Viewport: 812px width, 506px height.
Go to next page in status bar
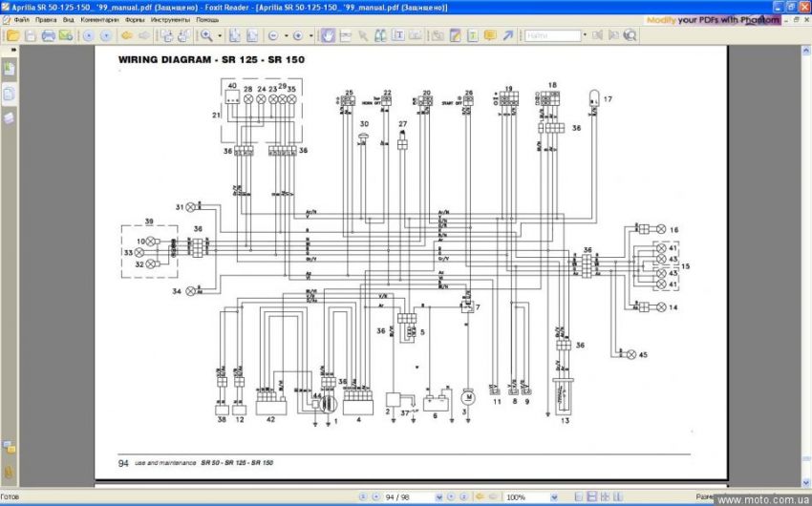(451, 496)
